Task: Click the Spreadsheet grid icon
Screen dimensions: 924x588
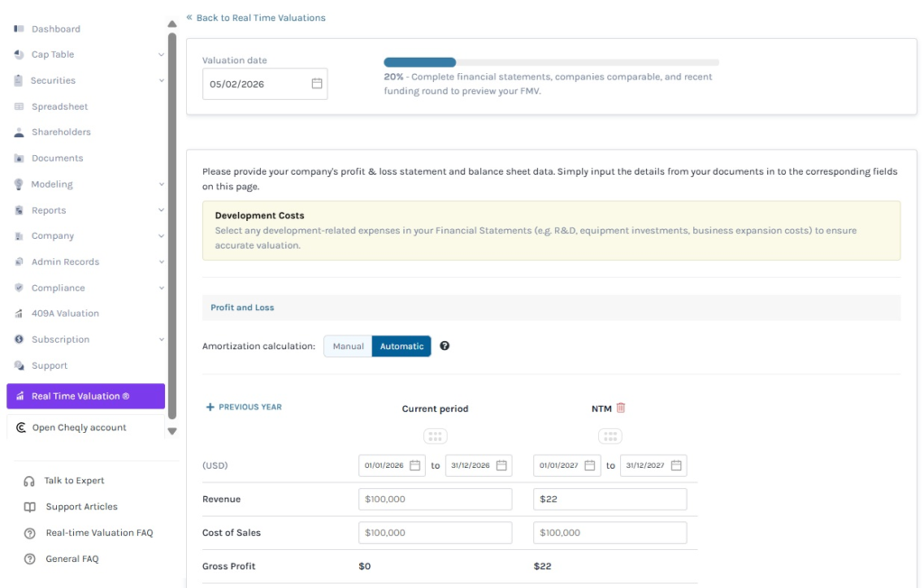Action: (19, 106)
